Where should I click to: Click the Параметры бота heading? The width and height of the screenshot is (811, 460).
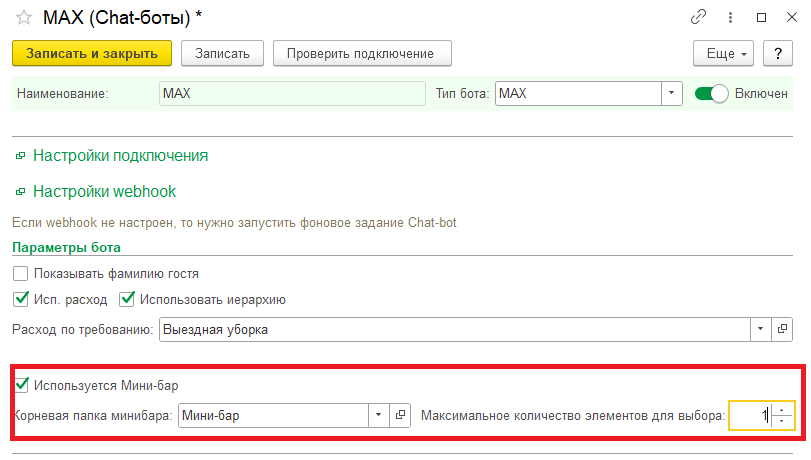[66, 247]
